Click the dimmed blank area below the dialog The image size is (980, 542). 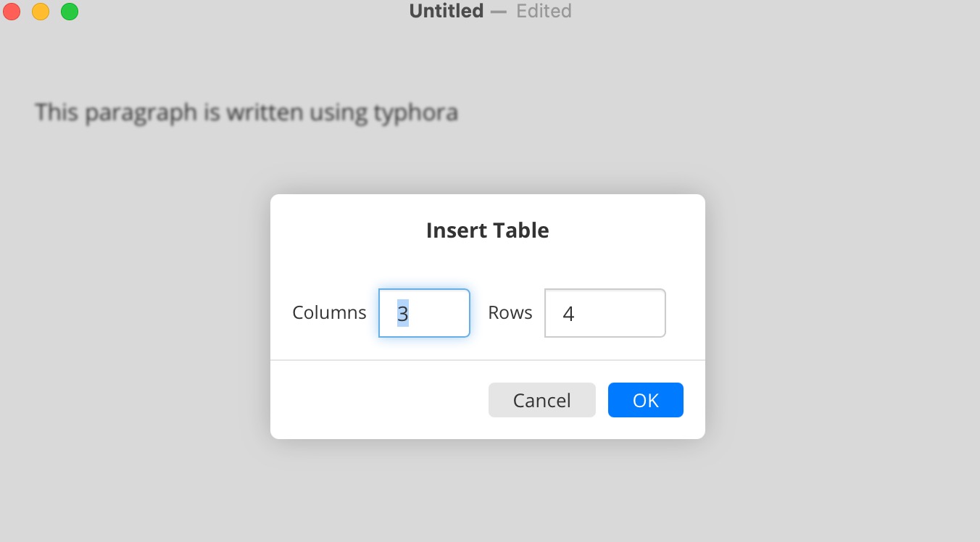click(x=488, y=491)
